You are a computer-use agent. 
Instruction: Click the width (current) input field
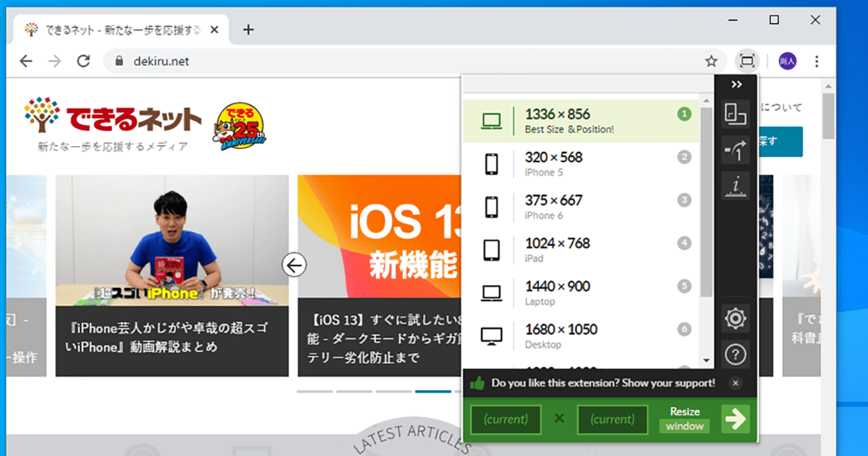tap(506, 419)
